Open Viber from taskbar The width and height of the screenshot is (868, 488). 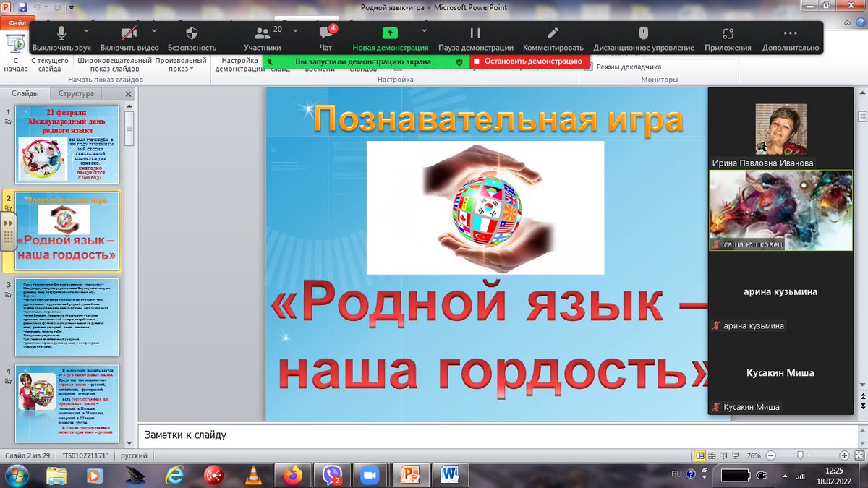click(x=332, y=475)
